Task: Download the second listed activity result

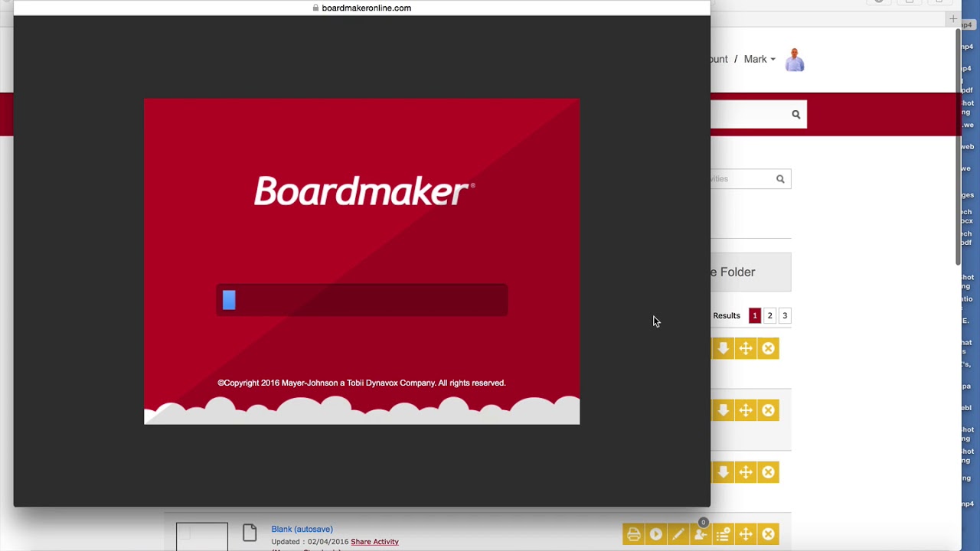Action: pos(723,411)
